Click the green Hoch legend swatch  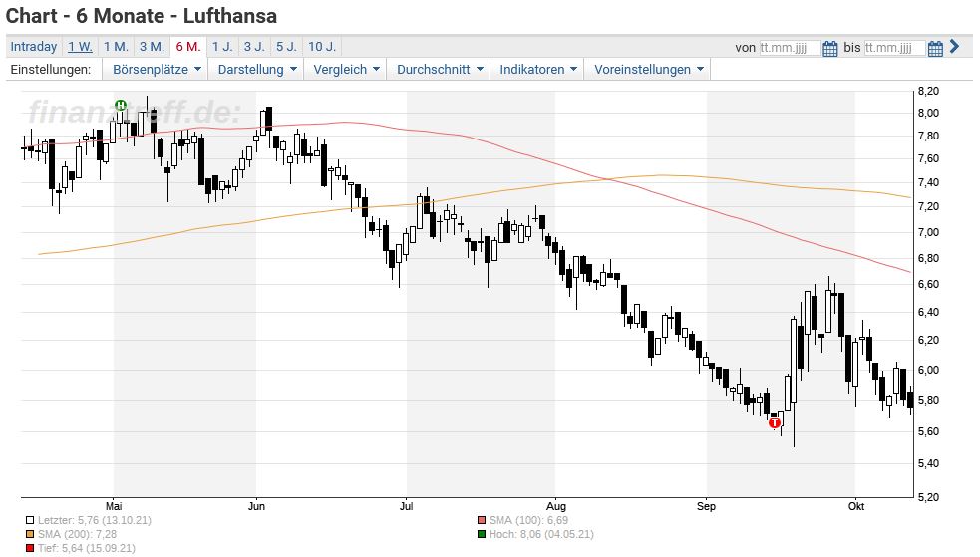point(482,534)
